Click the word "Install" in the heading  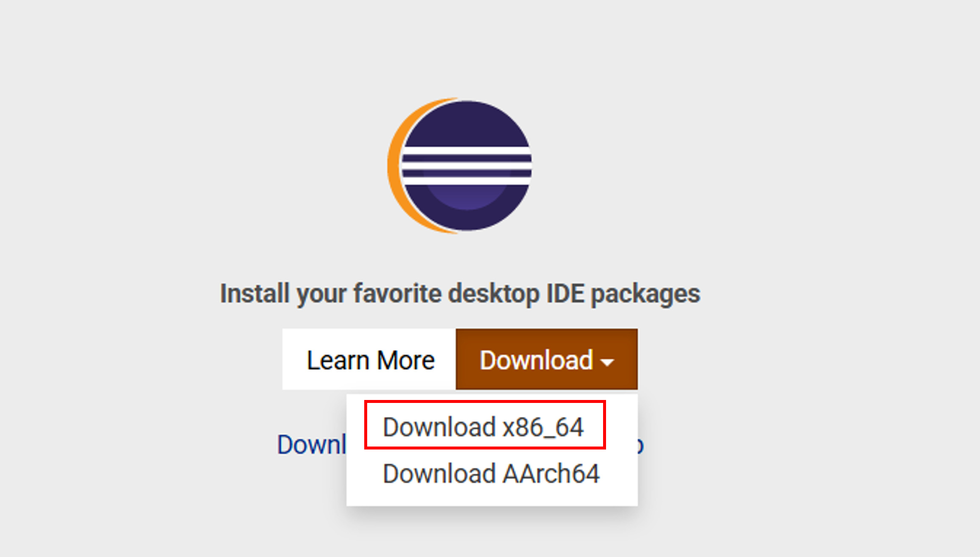pyautogui.click(x=255, y=294)
